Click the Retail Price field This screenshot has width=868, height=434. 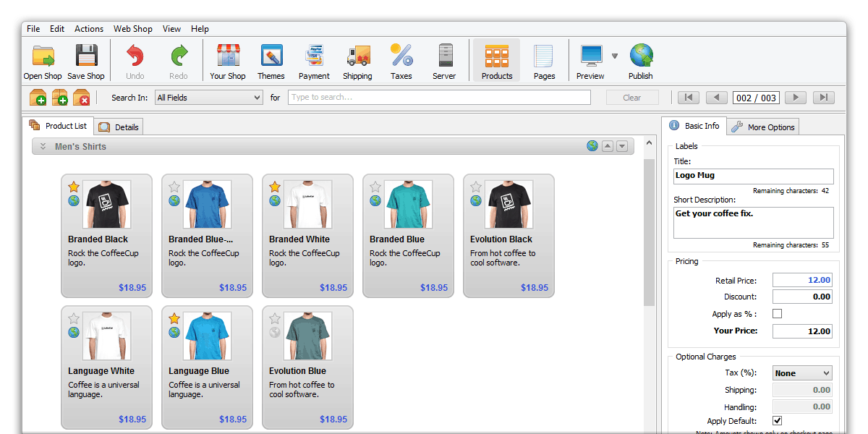[803, 280]
